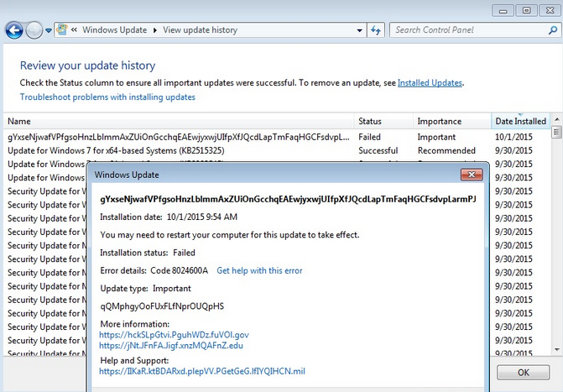The height and width of the screenshot is (392, 563).
Task: Click the double chevron in address bar
Action: click(74, 30)
